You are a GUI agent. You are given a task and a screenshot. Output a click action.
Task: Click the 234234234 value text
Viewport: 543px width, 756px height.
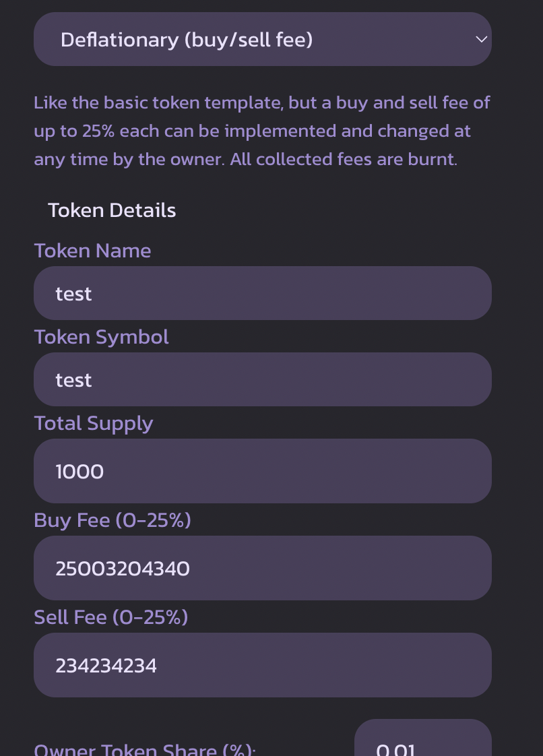(106, 666)
